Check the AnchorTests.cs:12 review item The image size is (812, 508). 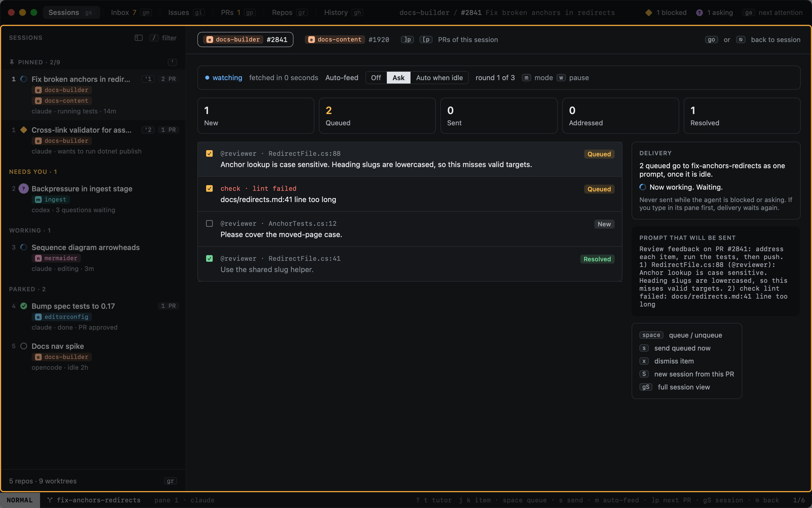209,224
